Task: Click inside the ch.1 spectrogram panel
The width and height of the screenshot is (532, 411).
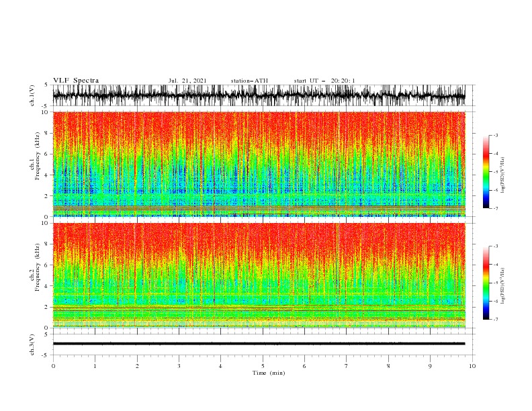Action: coord(259,164)
